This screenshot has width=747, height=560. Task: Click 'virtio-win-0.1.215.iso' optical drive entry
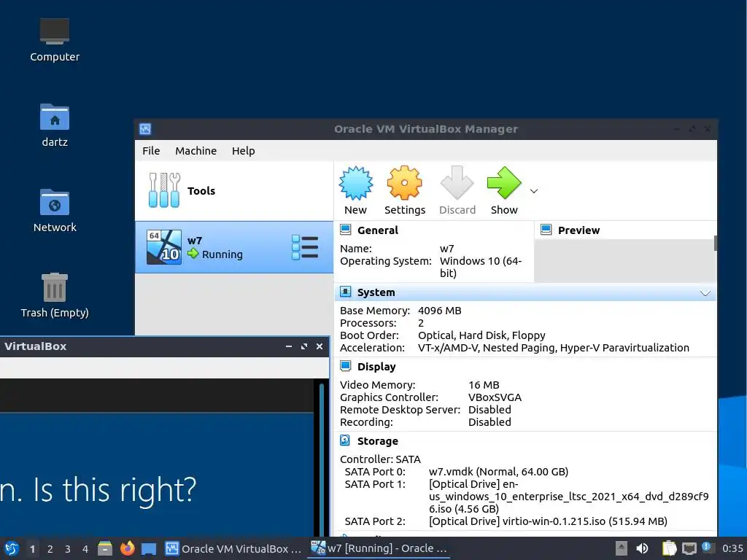[548, 521]
